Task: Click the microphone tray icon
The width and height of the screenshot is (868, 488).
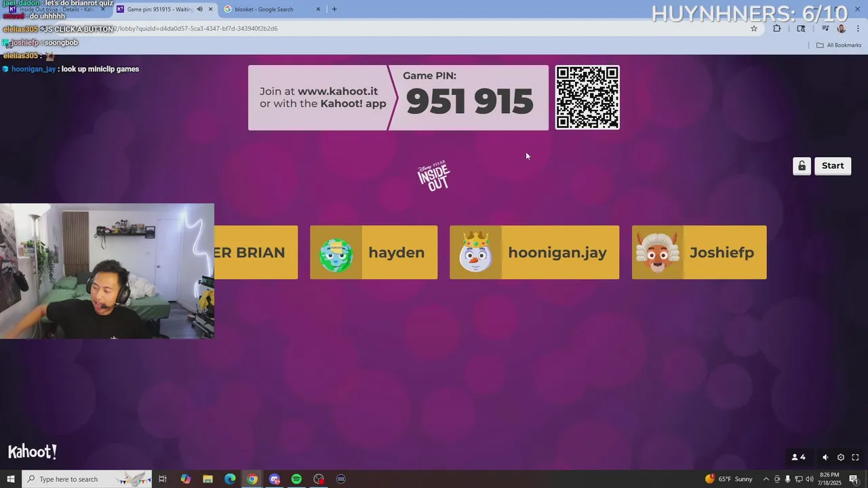Action: tap(787, 479)
